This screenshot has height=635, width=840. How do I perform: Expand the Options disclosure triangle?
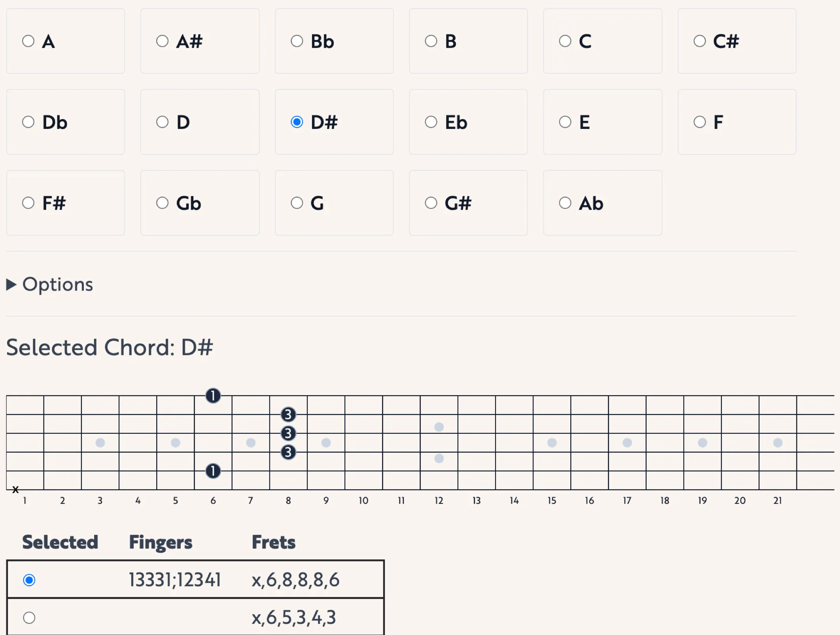11,284
